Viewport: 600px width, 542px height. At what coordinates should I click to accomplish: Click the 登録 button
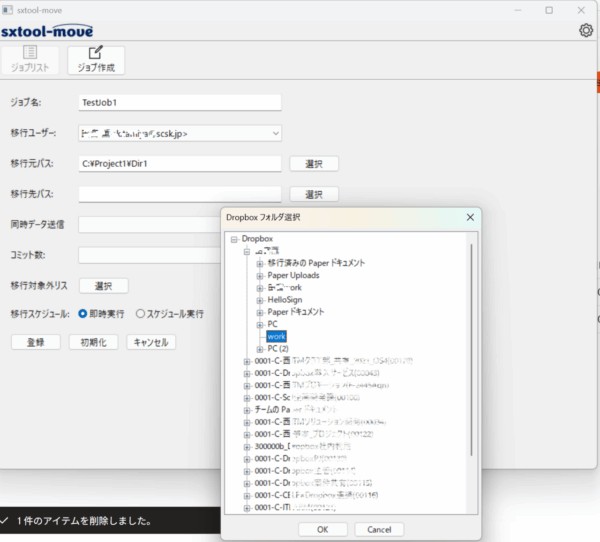36,342
